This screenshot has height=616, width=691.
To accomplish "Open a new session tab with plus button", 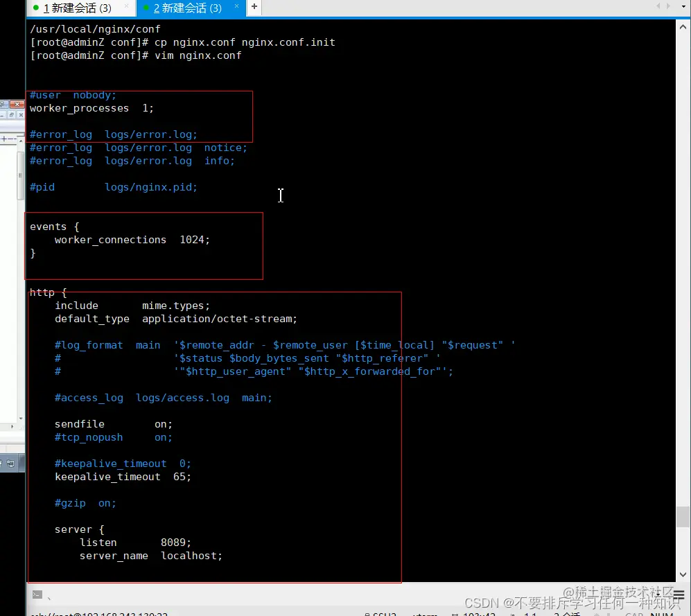I will click(254, 7).
